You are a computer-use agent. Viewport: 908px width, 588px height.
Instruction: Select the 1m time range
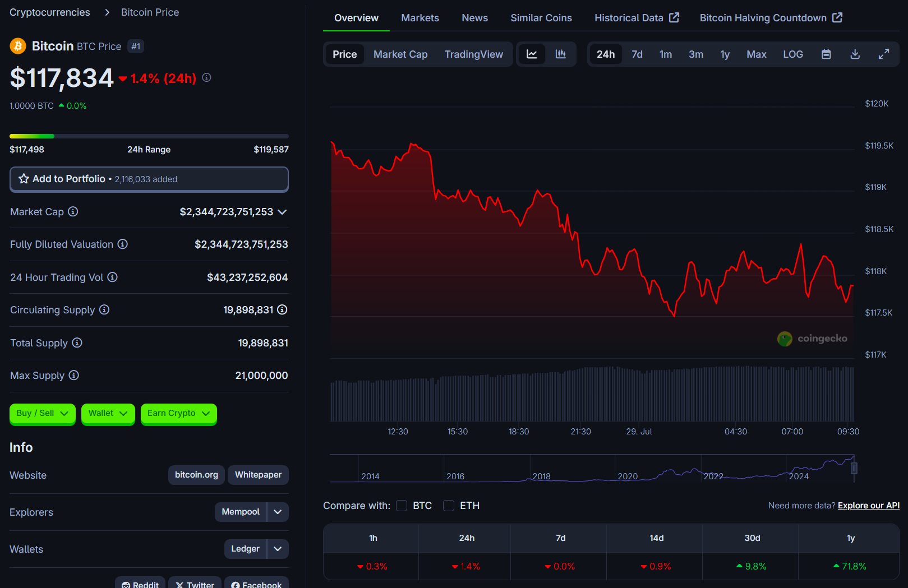[x=666, y=54]
